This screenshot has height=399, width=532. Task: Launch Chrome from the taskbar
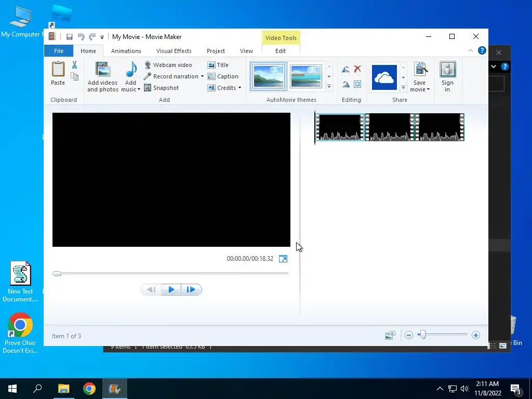[89, 389]
